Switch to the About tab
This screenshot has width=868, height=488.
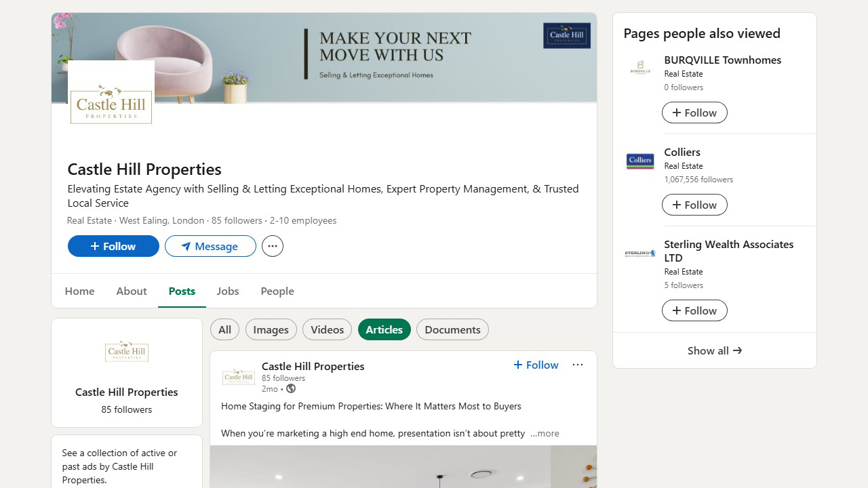coord(132,291)
